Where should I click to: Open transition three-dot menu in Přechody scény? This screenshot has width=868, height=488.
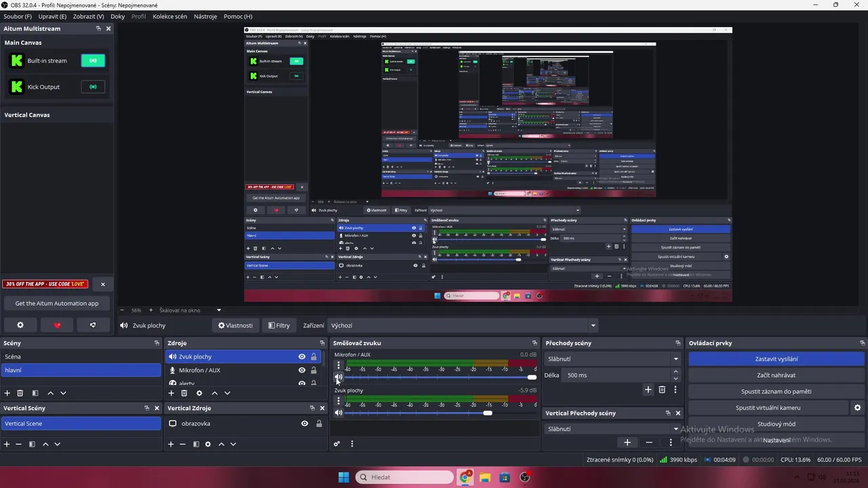(x=675, y=390)
